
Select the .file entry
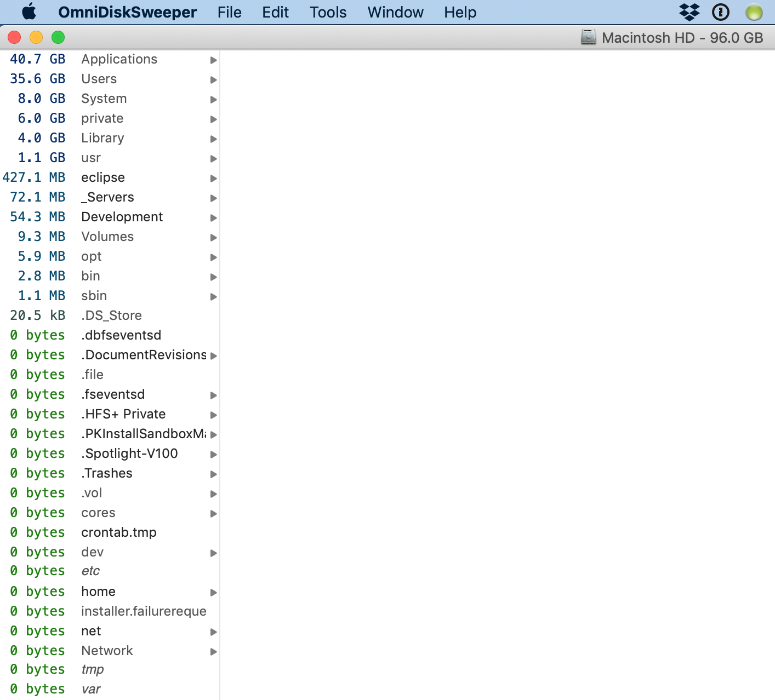(x=92, y=375)
